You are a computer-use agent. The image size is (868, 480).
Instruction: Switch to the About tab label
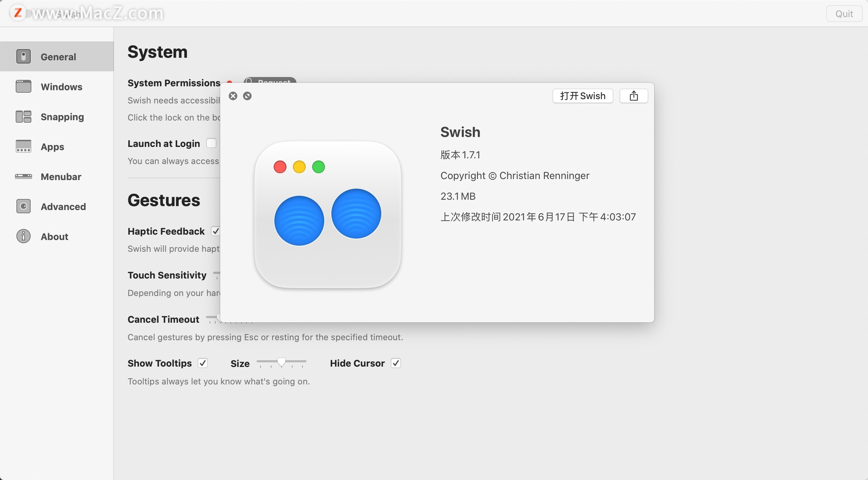pos(55,237)
